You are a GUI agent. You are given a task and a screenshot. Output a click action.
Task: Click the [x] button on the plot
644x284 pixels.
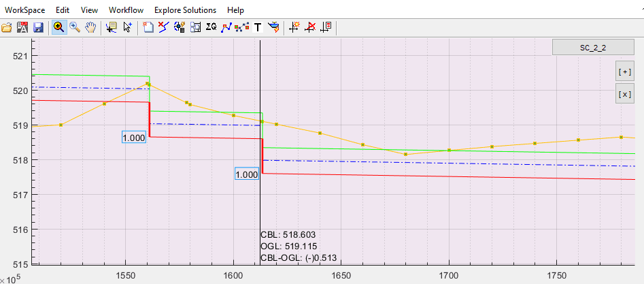624,94
